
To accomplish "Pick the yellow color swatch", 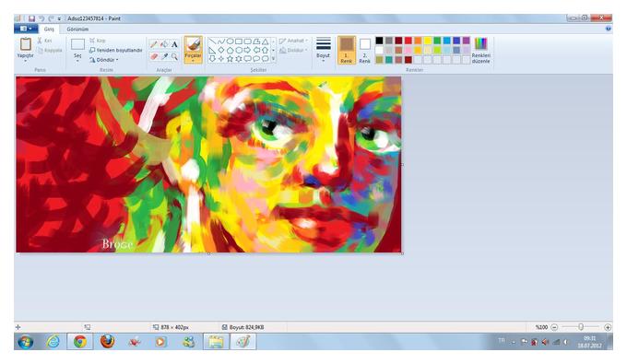I will [x=428, y=41].
